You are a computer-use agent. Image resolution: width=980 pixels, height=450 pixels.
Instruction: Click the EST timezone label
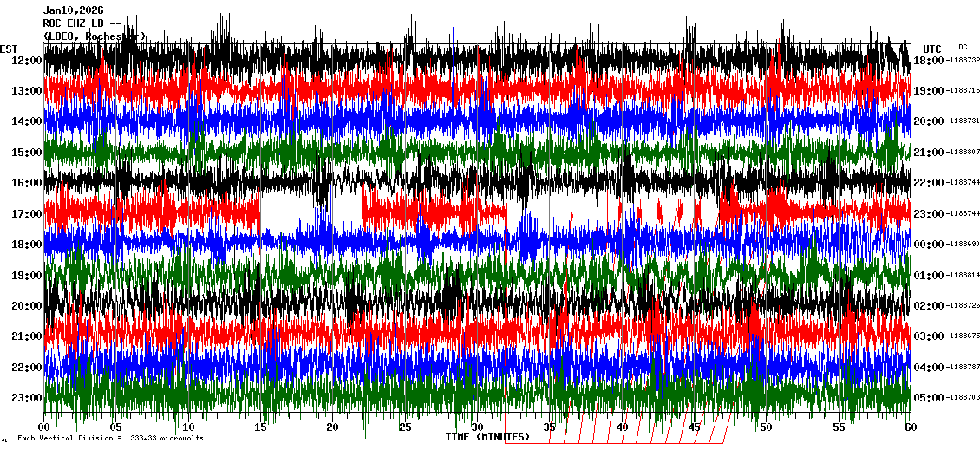coord(10,49)
